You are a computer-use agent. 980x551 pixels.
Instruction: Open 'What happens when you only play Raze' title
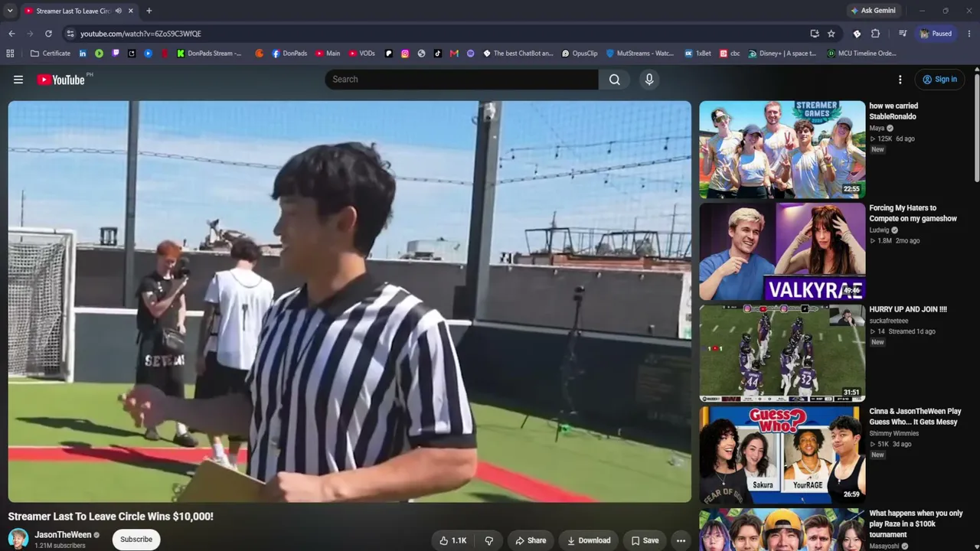click(x=916, y=523)
